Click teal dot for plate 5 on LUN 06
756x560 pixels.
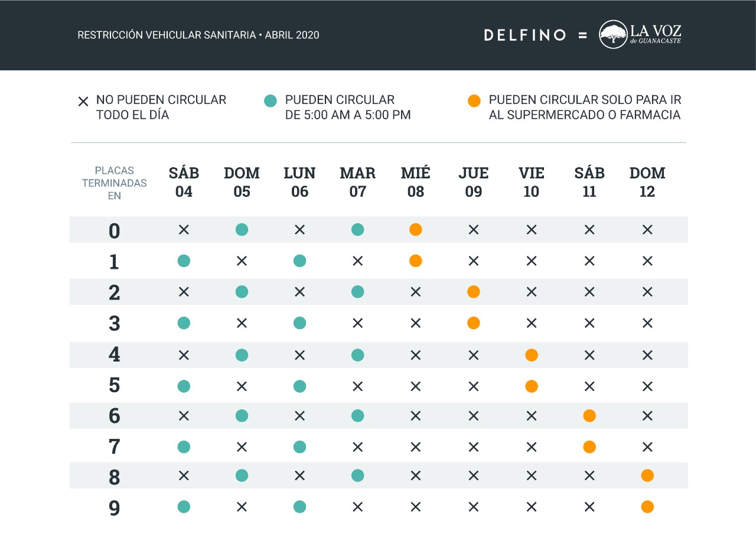coord(300,386)
